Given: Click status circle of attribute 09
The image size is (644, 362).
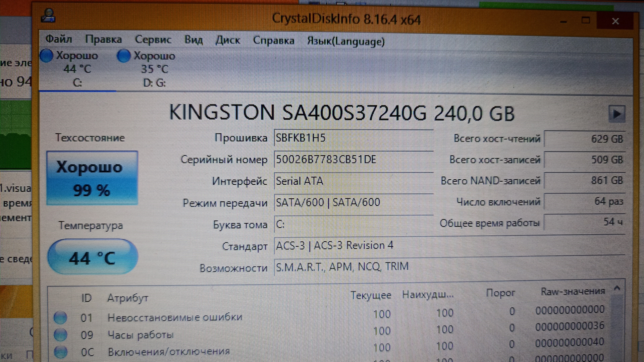Looking at the screenshot, I should [x=60, y=335].
